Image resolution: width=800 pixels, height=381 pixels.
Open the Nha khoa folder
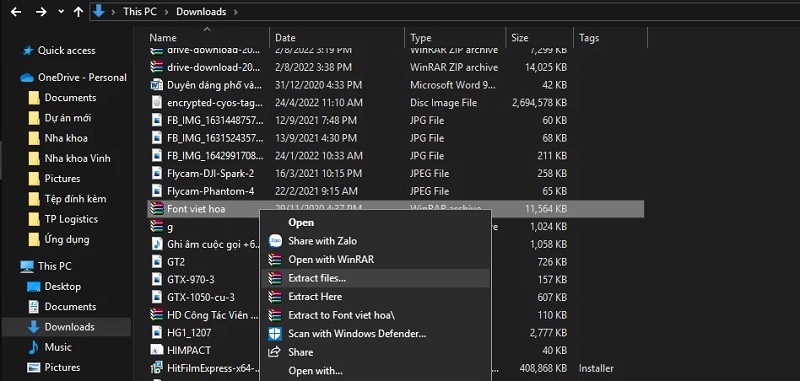[x=66, y=138]
